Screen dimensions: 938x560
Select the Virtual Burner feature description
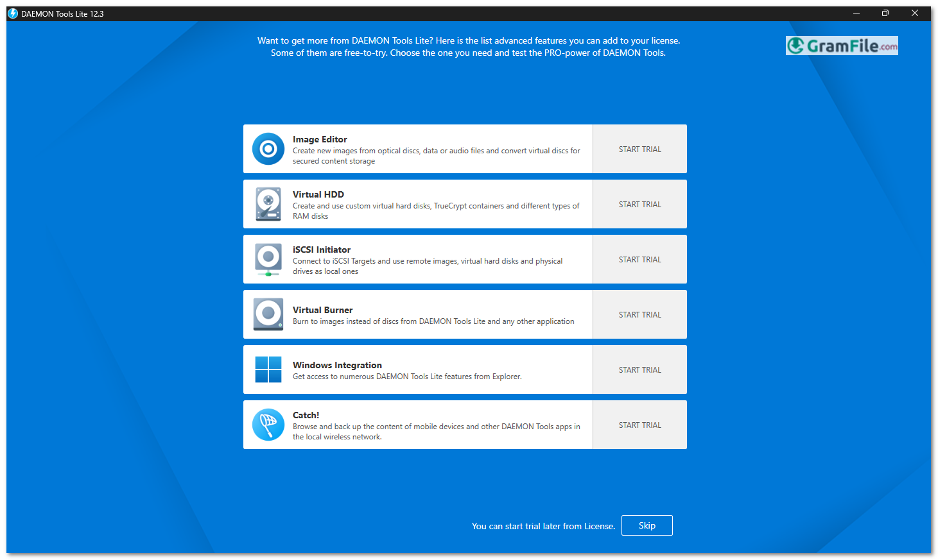coord(433,321)
